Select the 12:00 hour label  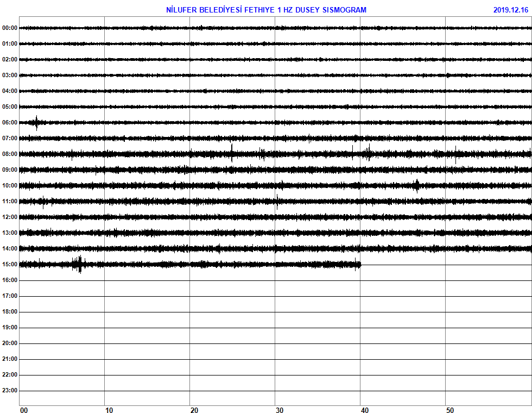click(x=10, y=217)
